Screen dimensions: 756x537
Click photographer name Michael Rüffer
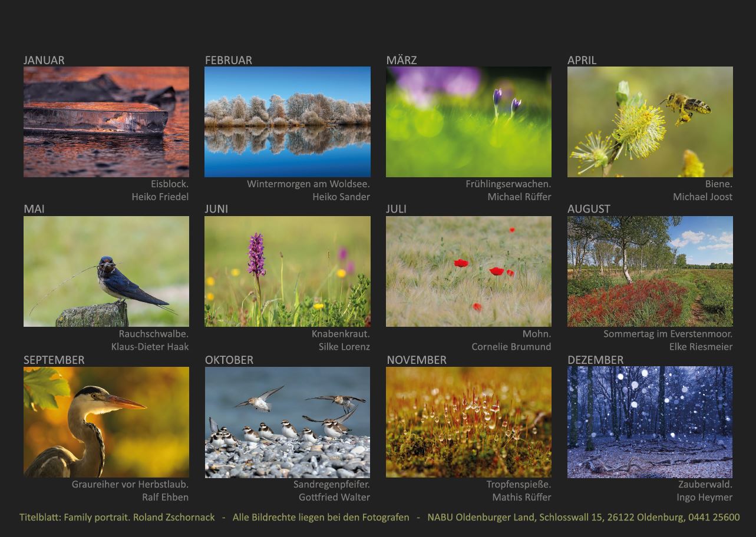click(519, 197)
